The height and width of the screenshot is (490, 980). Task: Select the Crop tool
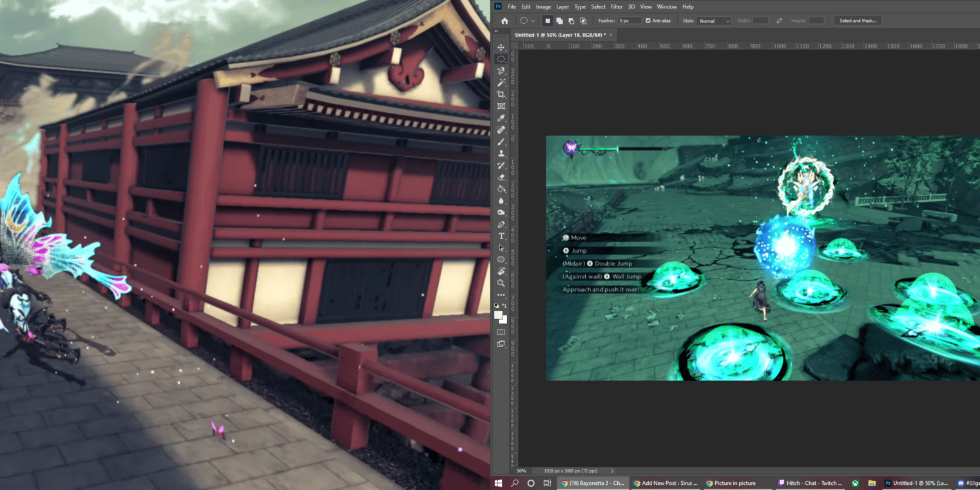click(501, 94)
